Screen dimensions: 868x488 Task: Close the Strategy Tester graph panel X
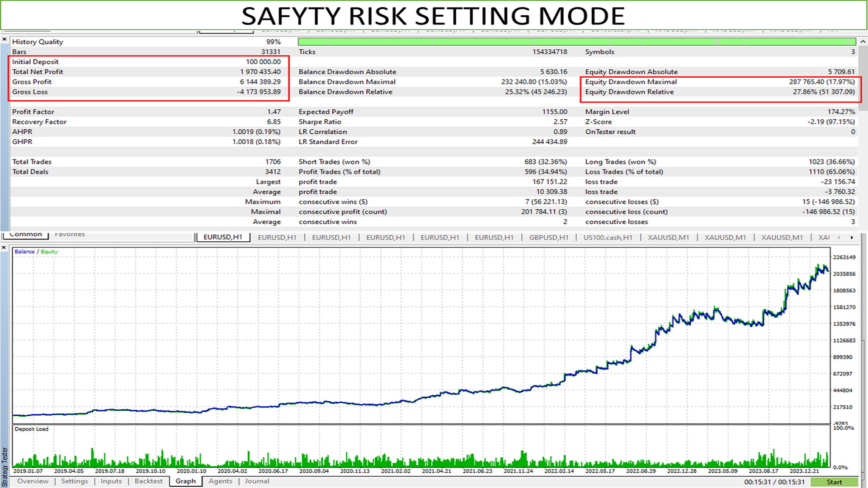tap(4, 248)
